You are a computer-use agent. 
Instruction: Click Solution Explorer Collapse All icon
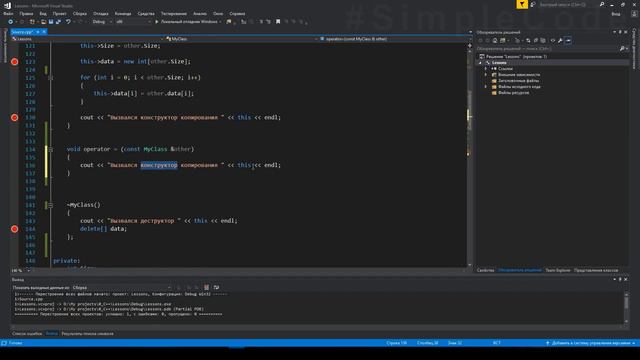[x=536, y=40]
